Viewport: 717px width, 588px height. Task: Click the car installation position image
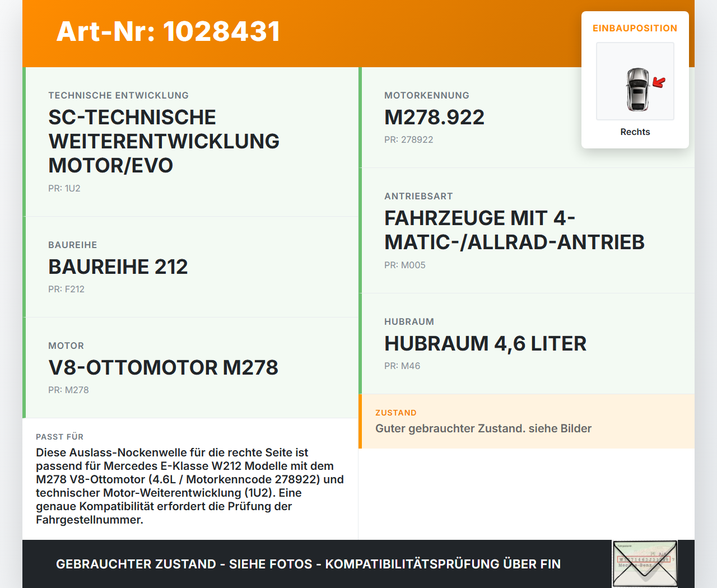click(x=635, y=81)
